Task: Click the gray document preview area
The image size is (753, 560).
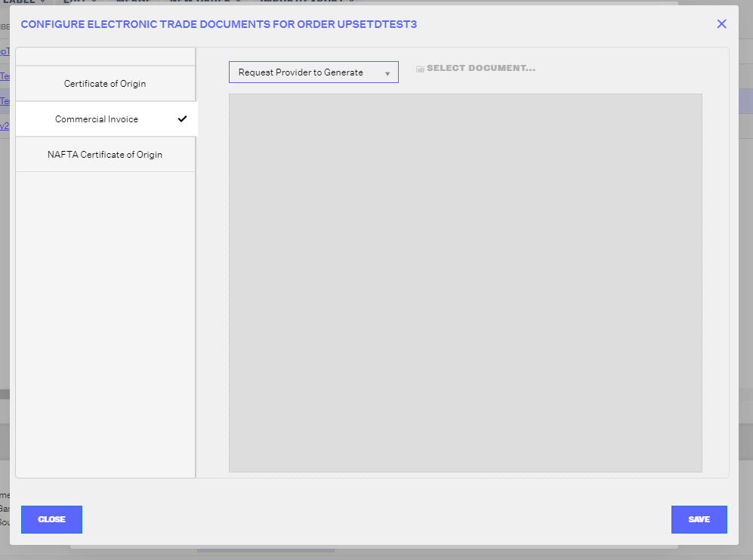Action: 465,283
